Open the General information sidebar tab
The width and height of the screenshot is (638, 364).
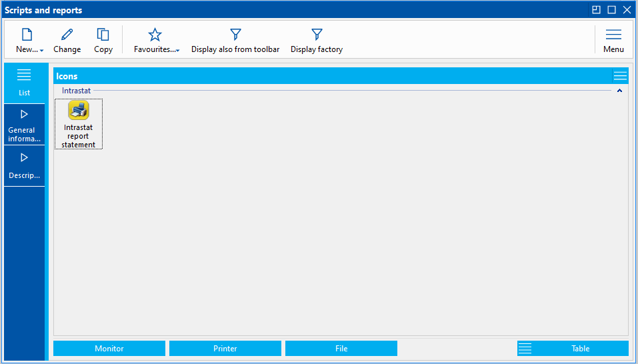click(x=25, y=125)
